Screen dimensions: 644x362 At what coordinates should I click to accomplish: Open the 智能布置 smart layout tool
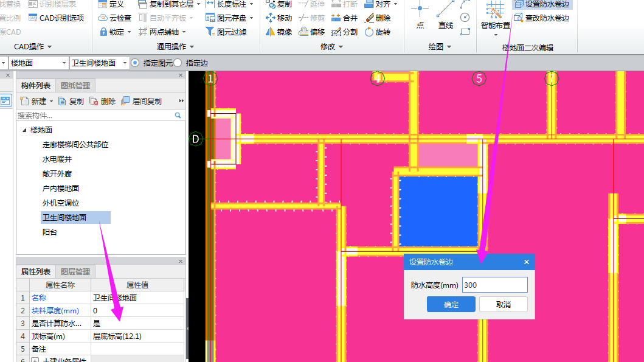tap(496, 17)
